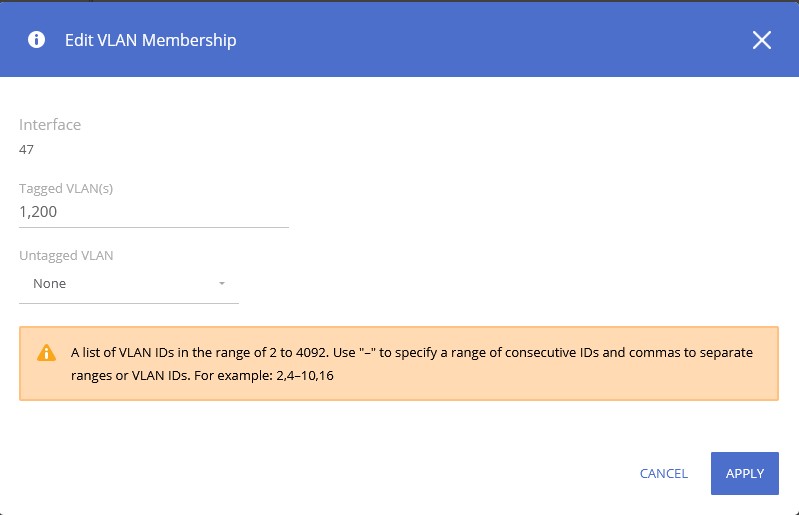
Task: Click the "Untagged VLAN" field label
Action: [x=66, y=256]
